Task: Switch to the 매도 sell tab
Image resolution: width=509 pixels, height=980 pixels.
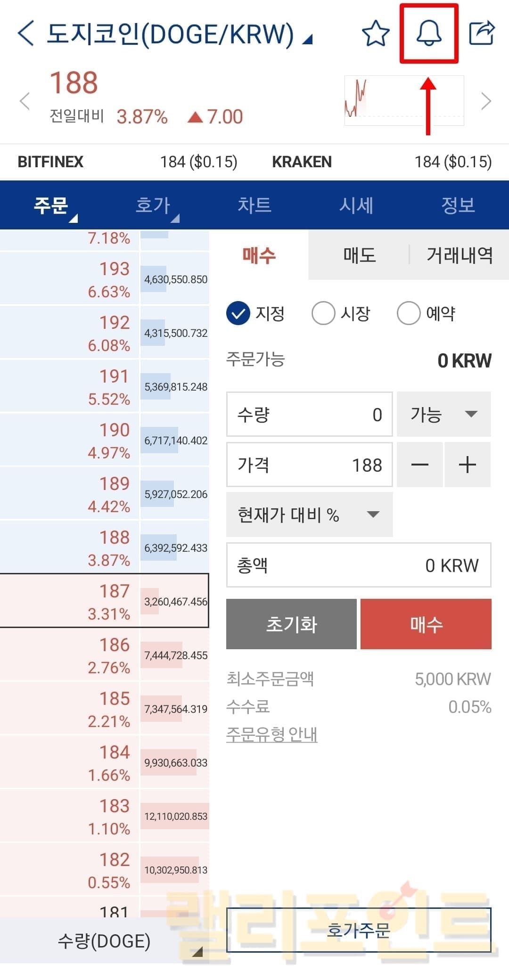Action: point(359,255)
